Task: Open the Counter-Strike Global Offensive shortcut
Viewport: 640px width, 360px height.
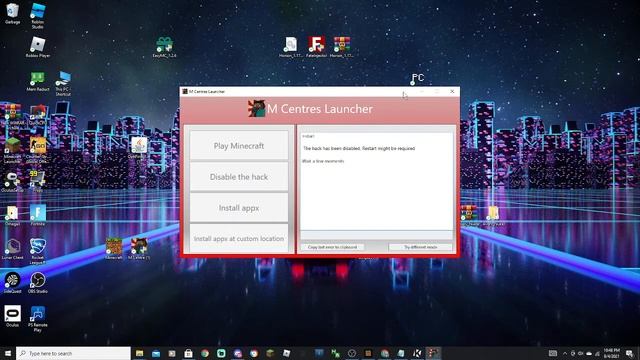Action: pyautogui.click(x=38, y=150)
